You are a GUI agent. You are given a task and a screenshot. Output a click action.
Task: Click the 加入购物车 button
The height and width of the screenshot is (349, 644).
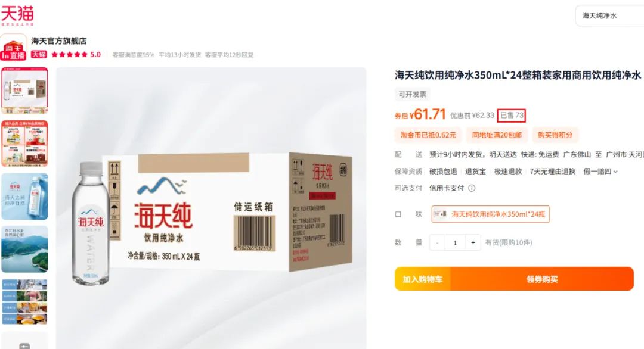pyautogui.click(x=423, y=279)
